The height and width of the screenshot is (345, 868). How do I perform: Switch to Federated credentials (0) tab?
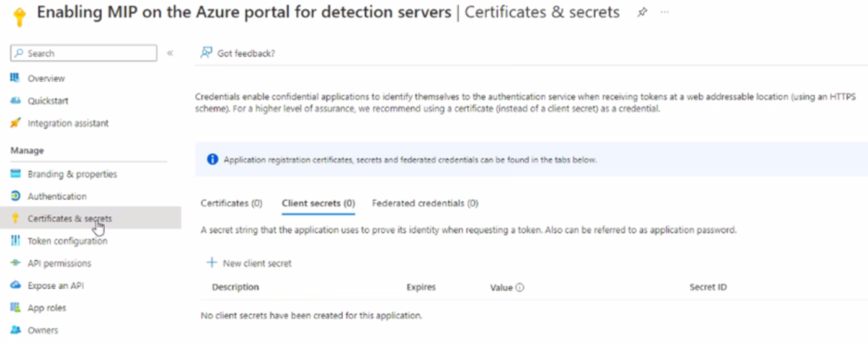coord(425,203)
